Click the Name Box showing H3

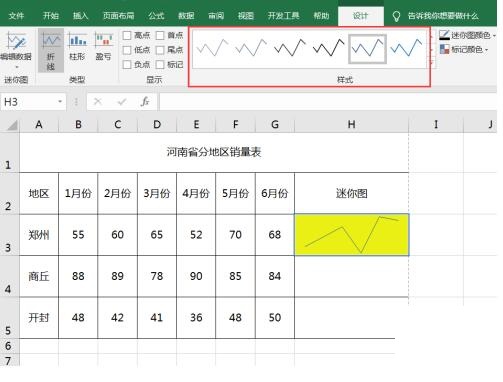33,102
